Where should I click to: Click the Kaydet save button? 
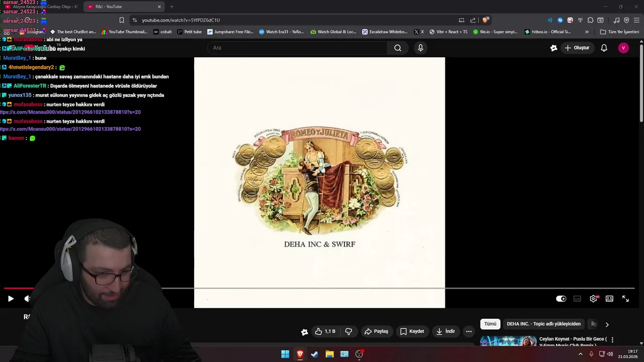point(412,331)
